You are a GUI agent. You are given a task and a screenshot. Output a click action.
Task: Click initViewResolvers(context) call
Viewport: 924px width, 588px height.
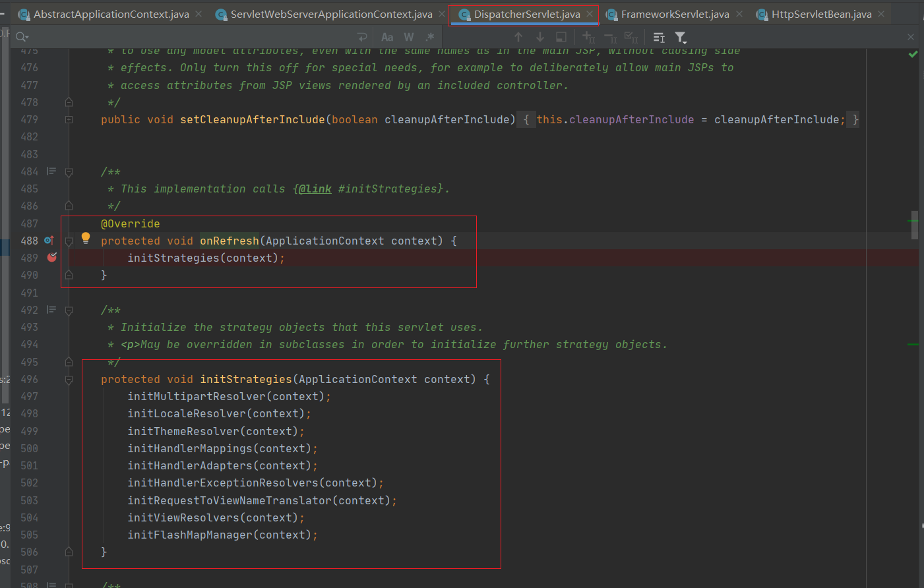(213, 517)
